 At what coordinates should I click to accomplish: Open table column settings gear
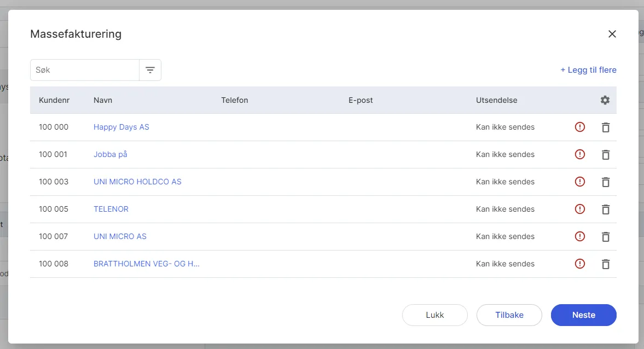[605, 100]
